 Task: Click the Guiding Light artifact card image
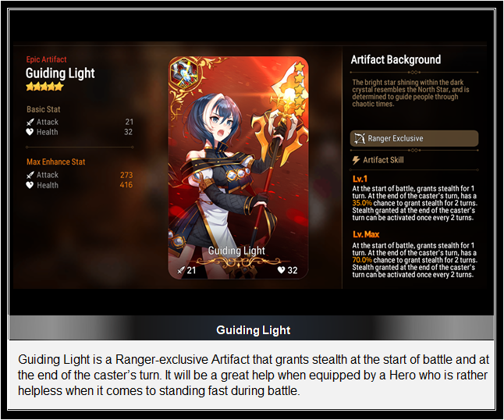pyautogui.click(x=239, y=168)
